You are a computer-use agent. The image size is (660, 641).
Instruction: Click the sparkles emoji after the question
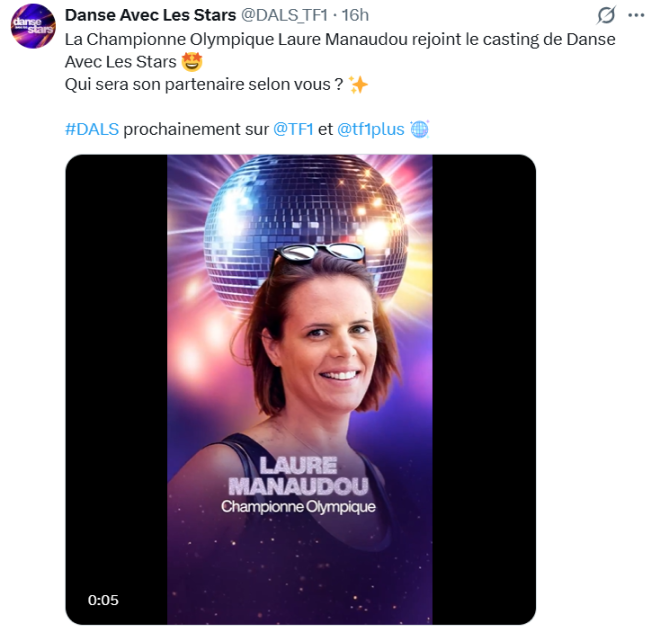(x=359, y=85)
